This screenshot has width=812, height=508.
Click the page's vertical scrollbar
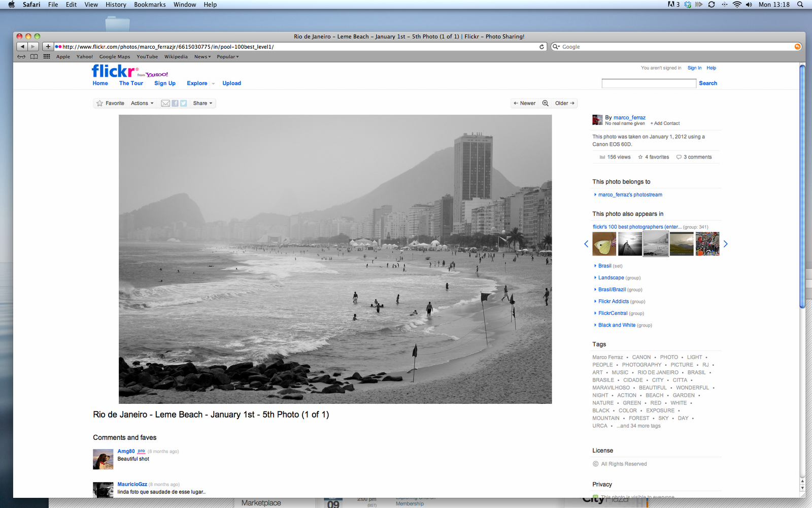(x=802, y=186)
